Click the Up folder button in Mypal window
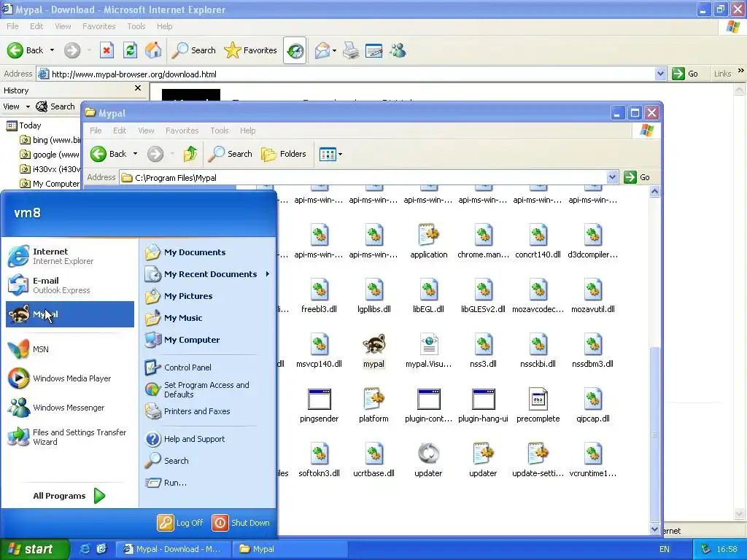Screen dimensions: 747x560 coord(190,154)
